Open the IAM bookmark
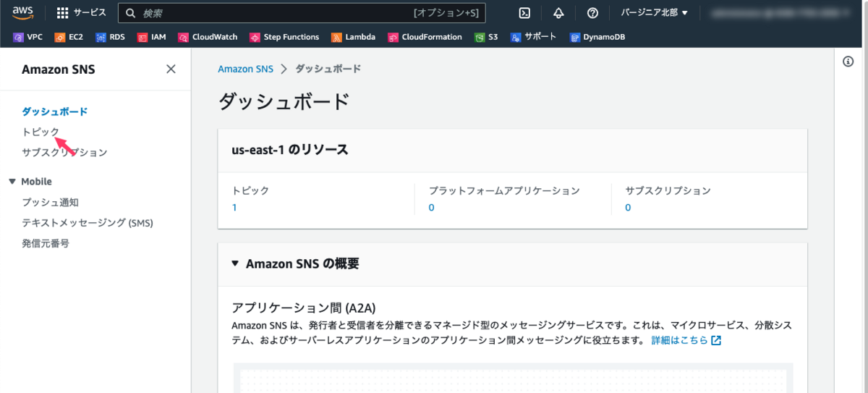868x393 pixels. (x=152, y=37)
